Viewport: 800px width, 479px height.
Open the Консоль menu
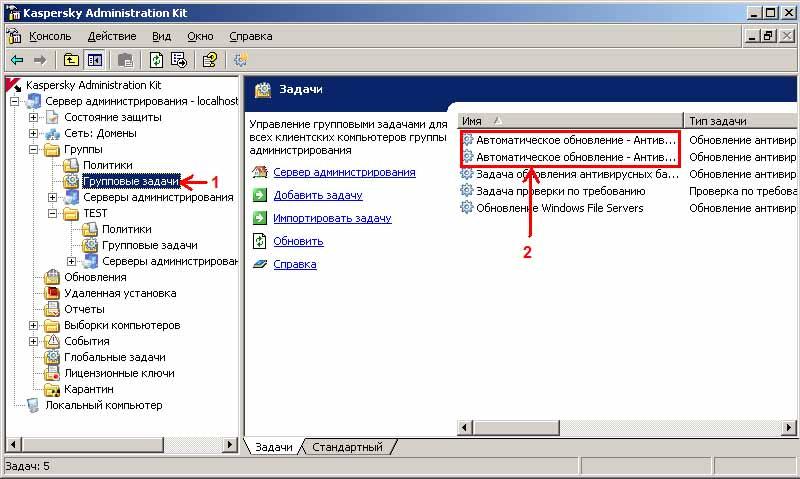(50, 36)
